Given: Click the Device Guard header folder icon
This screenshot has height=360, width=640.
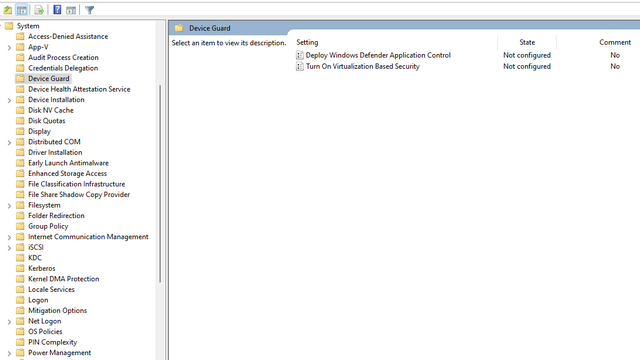Looking at the screenshot, I should [x=179, y=28].
